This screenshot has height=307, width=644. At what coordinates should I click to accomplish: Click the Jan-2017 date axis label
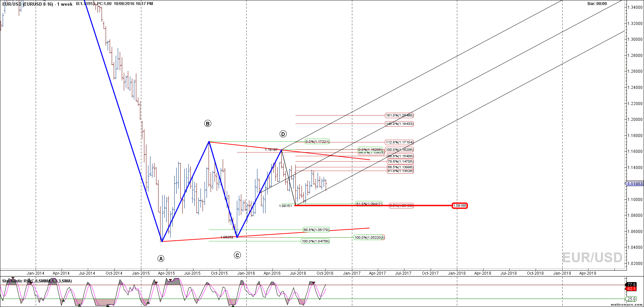[x=352, y=273]
